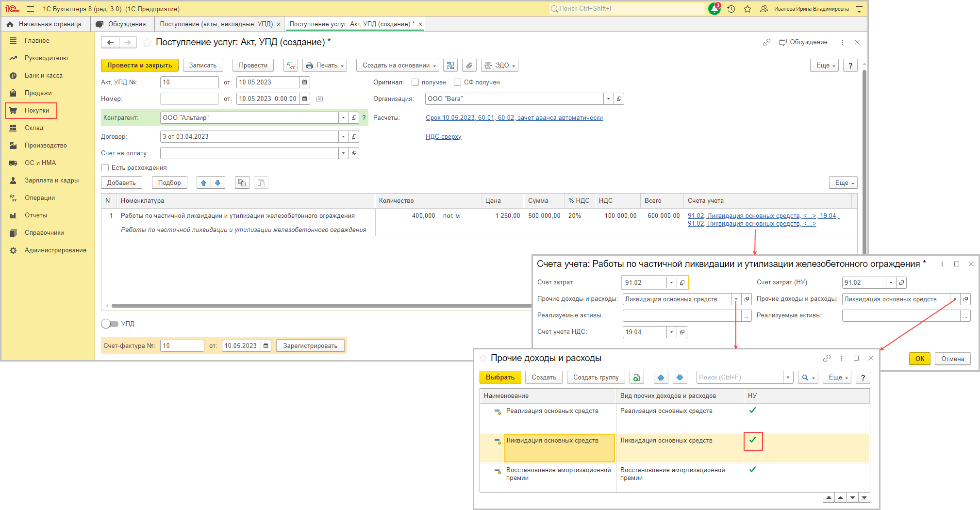980x510 pixels.
Task: Open favorites star in top bar
Action: click(747, 9)
